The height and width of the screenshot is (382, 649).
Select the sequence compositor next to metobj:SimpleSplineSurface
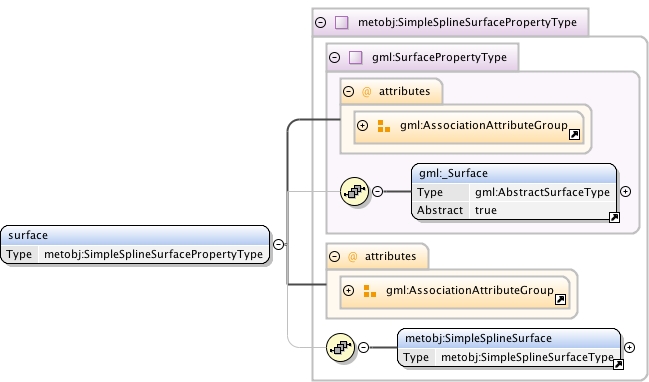[340, 347]
